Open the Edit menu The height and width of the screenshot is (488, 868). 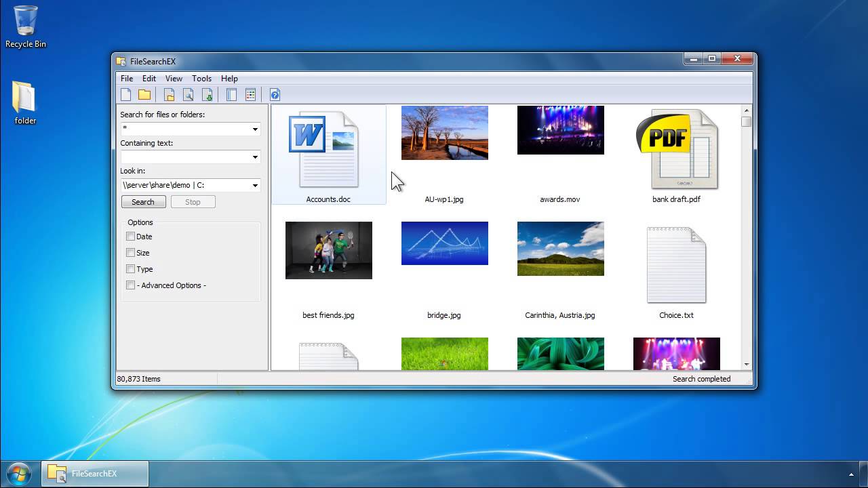coord(149,79)
